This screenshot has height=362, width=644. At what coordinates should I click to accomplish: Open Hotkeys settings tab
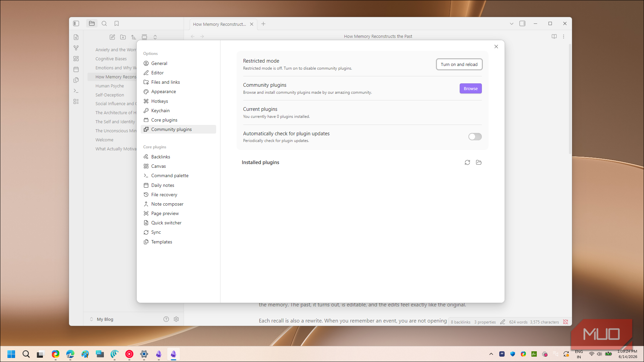click(178, 101)
